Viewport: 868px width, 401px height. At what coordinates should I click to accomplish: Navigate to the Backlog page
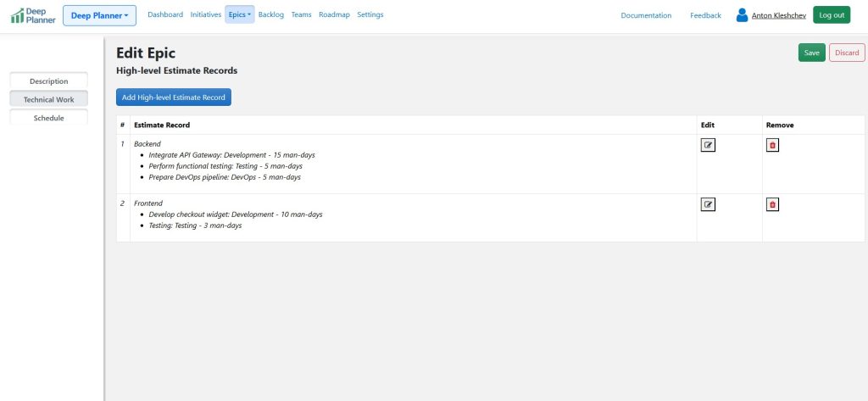(x=271, y=14)
